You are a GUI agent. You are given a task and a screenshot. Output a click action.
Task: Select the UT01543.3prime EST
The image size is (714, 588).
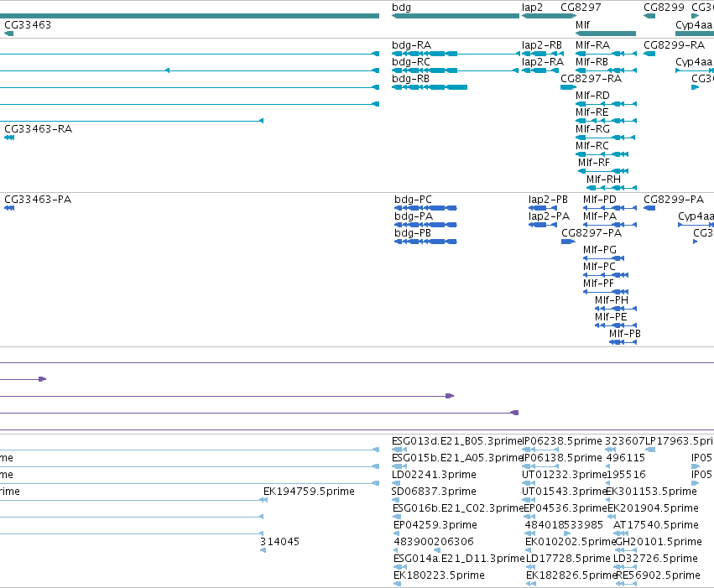(565, 492)
